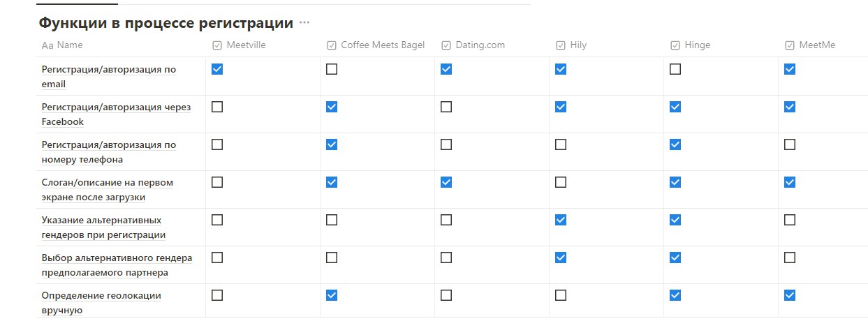The width and height of the screenshot is (868, 328).
Task: Uncheck Hinge slogan on first screen
Action: 675,182
